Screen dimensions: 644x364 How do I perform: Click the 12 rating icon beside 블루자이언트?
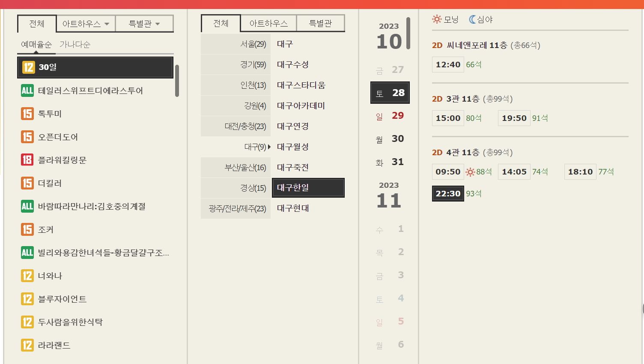[27, 299]
